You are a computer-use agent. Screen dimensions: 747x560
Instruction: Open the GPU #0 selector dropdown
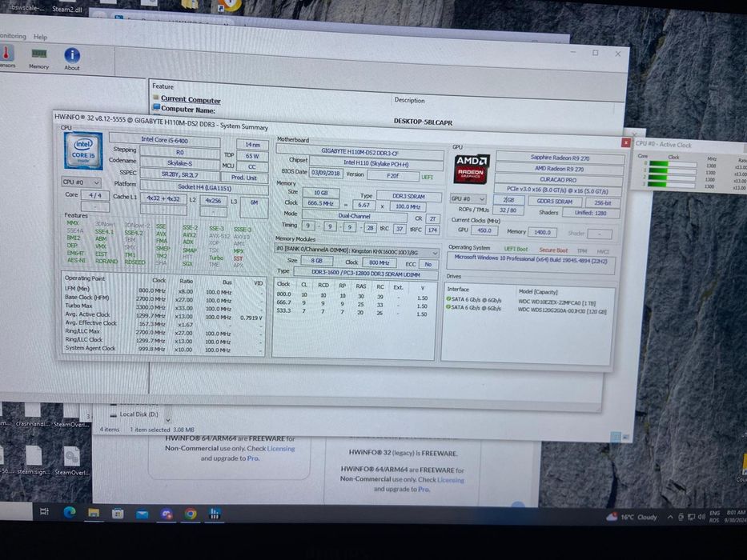468,198
